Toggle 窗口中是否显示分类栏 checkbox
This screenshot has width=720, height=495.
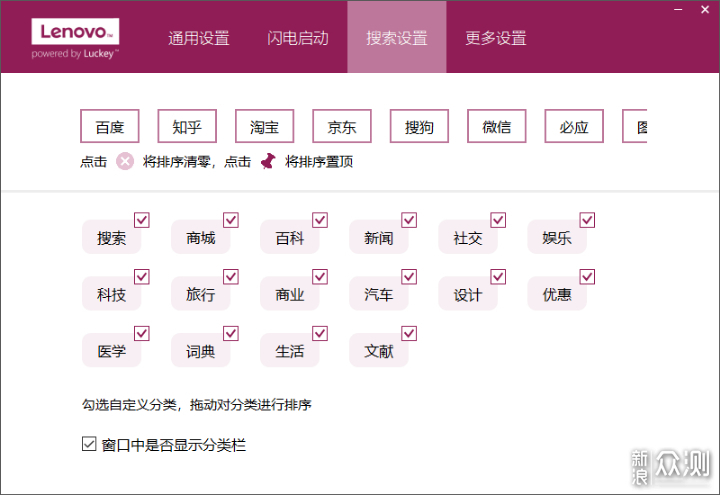[89, 444]
